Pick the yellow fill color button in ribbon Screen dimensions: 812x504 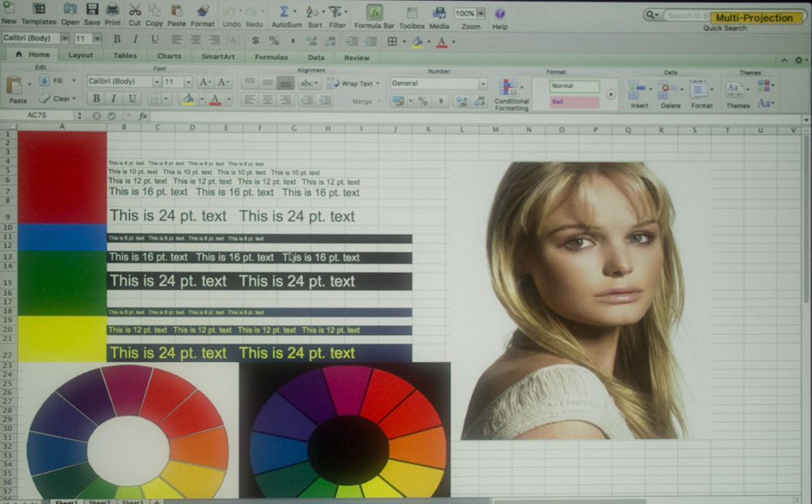click(188, 99)
